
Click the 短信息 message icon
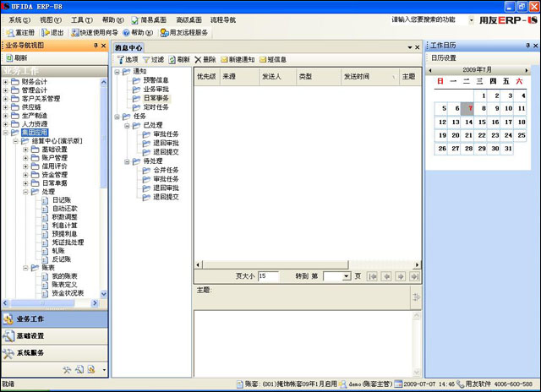(263, 60)
